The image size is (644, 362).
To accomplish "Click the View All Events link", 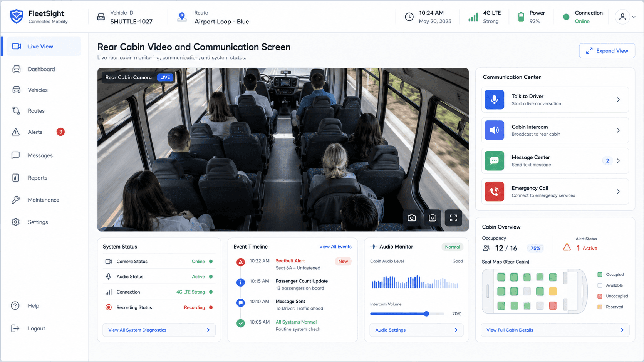I will (335, 247).
